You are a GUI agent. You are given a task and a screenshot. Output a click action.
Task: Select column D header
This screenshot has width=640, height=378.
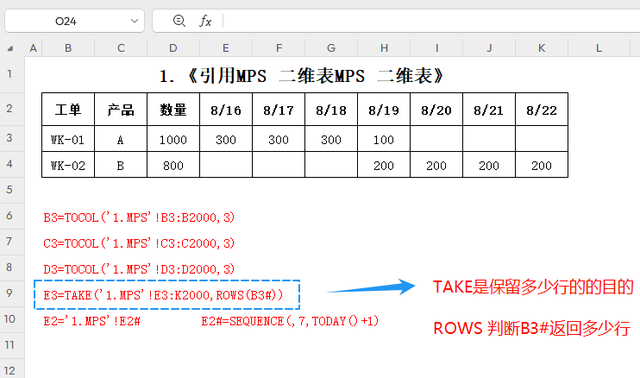pos(173,48)
